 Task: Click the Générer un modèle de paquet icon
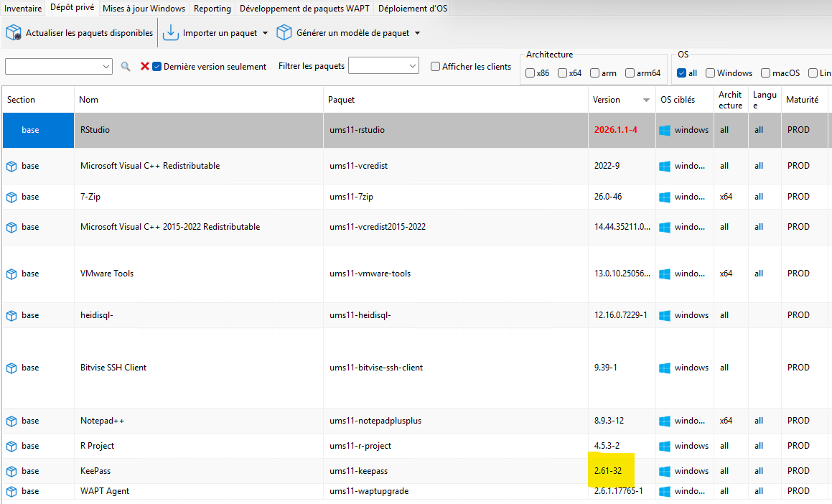[284, 33]
